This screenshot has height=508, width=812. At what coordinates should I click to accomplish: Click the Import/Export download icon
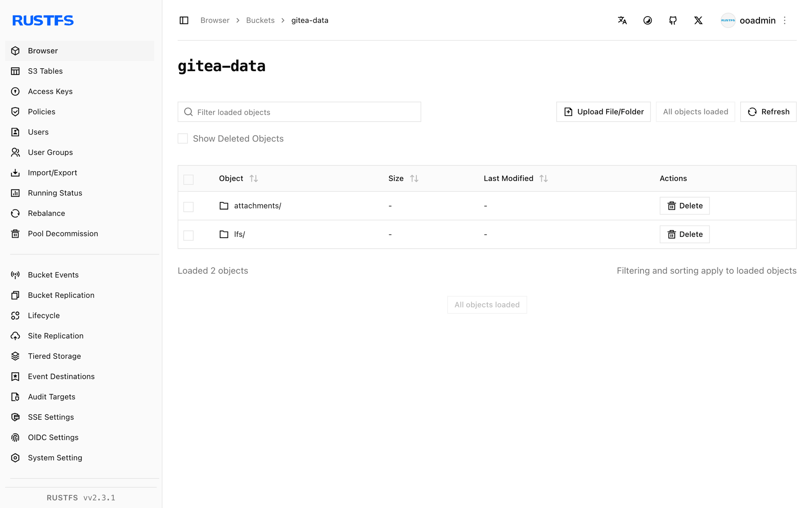[x=15, y=173]
